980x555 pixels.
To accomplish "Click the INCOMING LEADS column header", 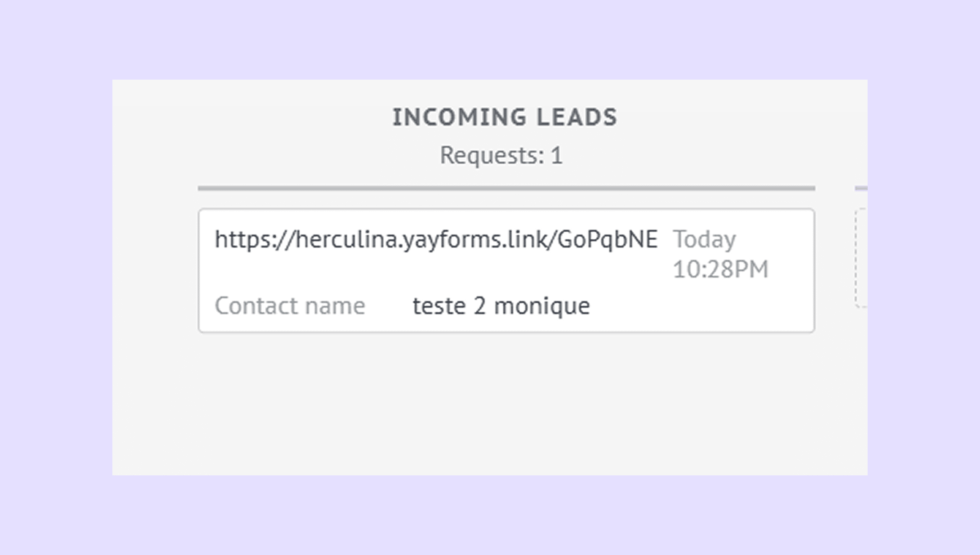I will coord(504,117).
